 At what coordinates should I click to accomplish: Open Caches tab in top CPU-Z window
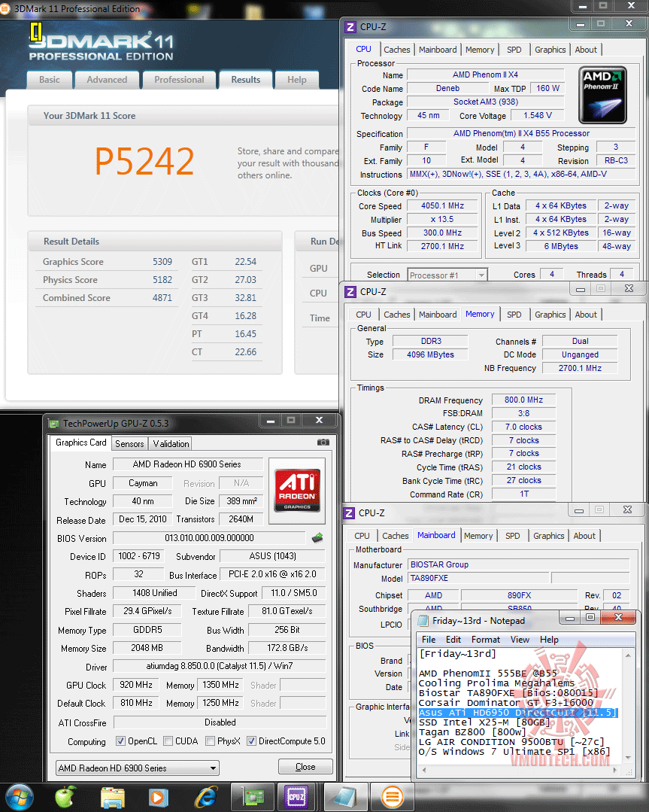tap(397, 50)
